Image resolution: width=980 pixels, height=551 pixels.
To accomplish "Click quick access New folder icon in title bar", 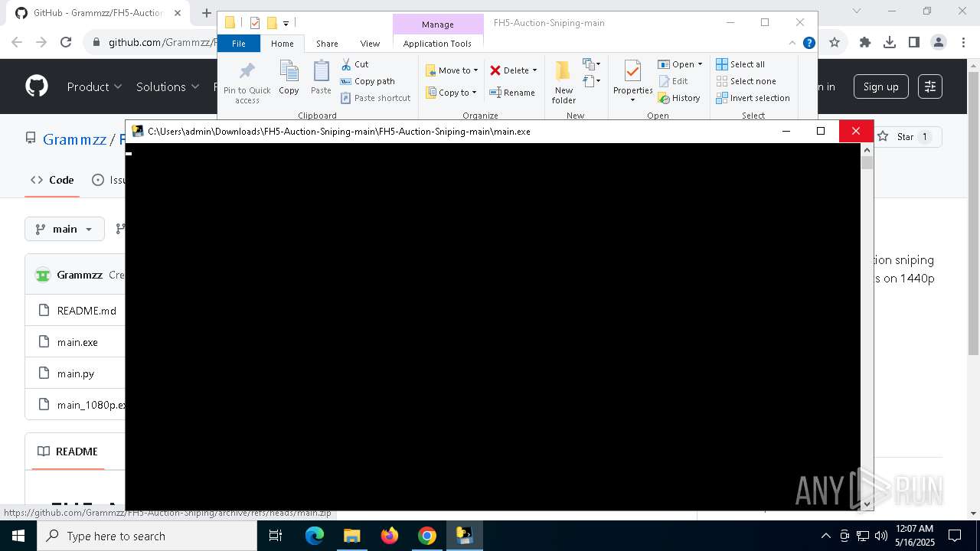I will [271, 23].
